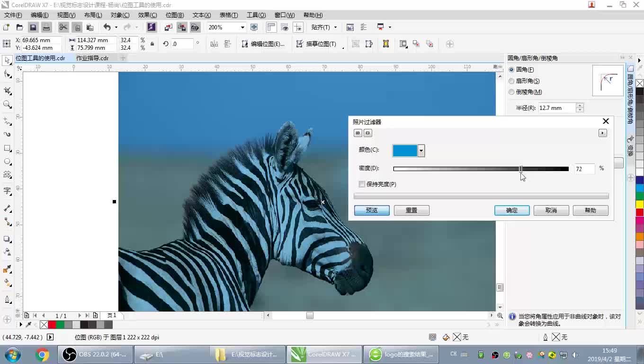Click the 编辑位图 button
This screenshot has width=644, height=364.
263,44
